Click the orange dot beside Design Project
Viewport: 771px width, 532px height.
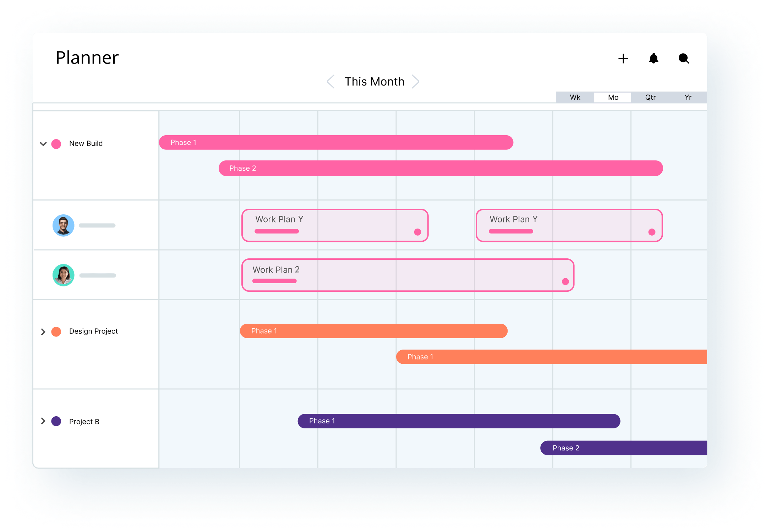point(57,331)
